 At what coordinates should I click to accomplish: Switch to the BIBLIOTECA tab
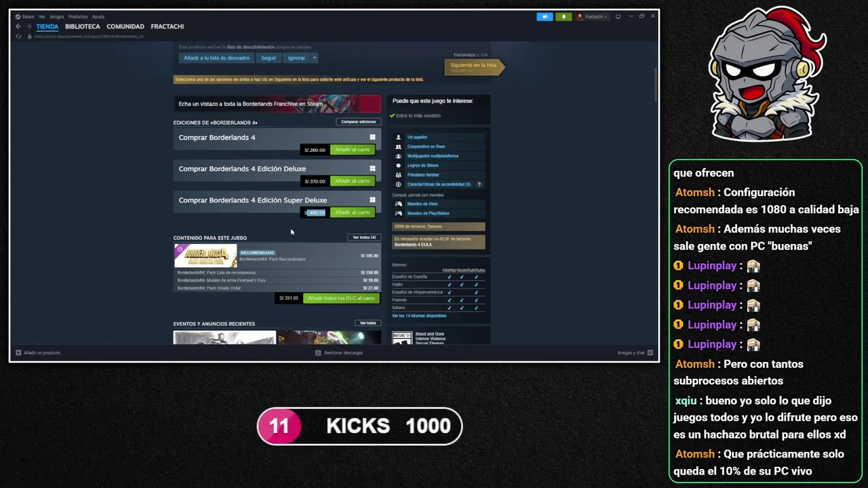pyautogui.click(x=83, y=26)
